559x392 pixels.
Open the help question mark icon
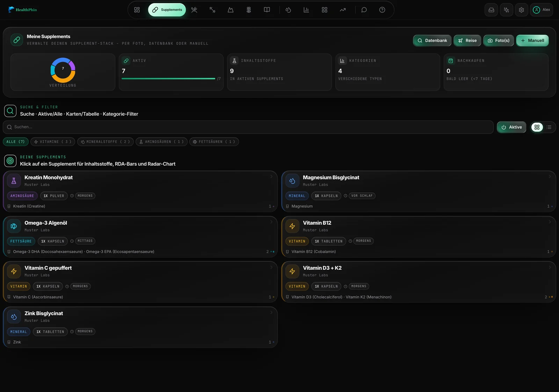click(x=382, y=10)
